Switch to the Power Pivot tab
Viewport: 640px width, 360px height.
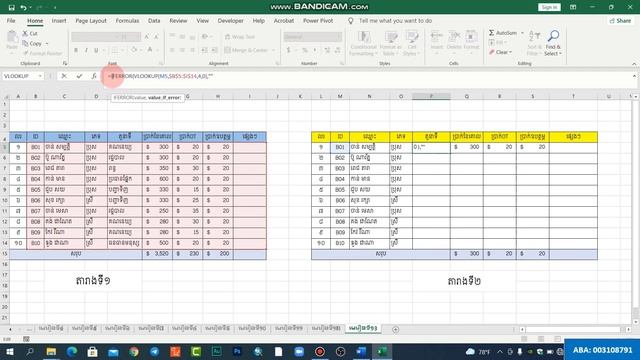tap(318, 20)
